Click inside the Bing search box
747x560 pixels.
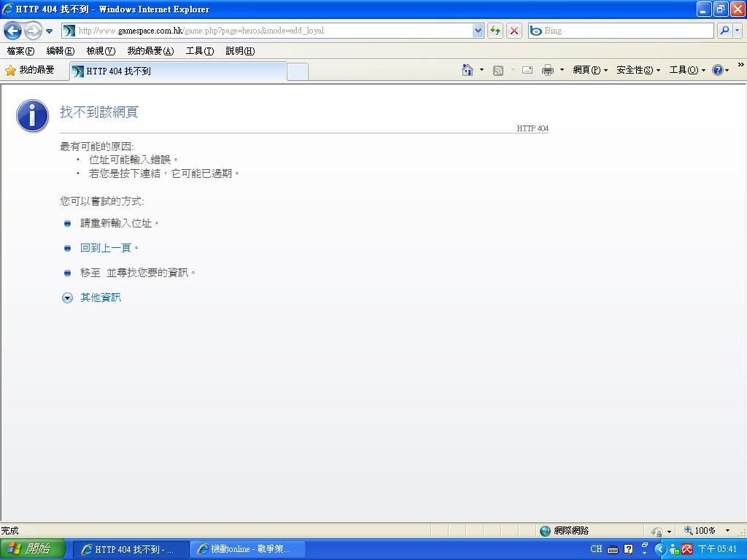pos(621,31)
